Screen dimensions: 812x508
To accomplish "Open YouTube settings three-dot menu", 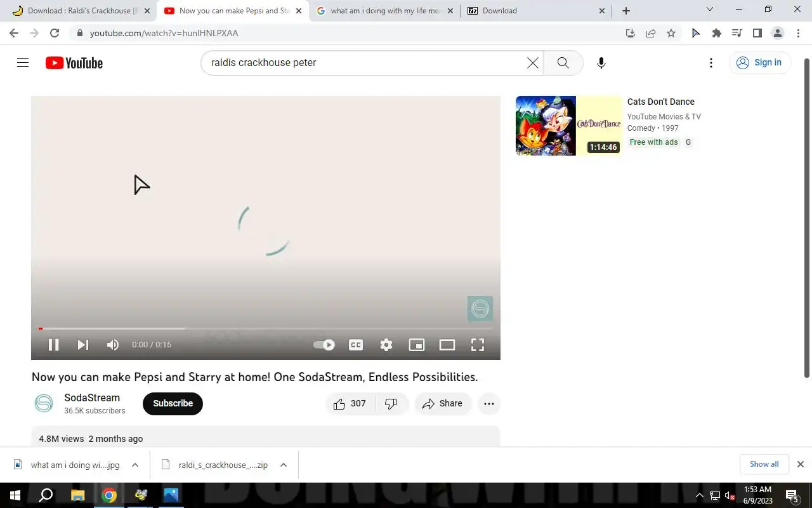I will click(x=711, y=63).
